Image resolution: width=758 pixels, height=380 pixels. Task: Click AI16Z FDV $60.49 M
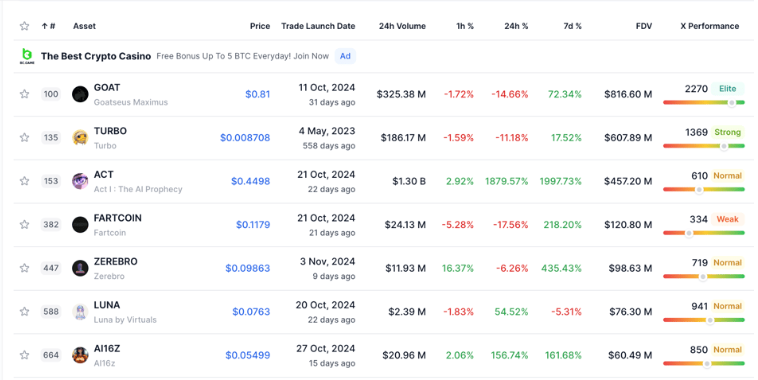click(630, 355)
